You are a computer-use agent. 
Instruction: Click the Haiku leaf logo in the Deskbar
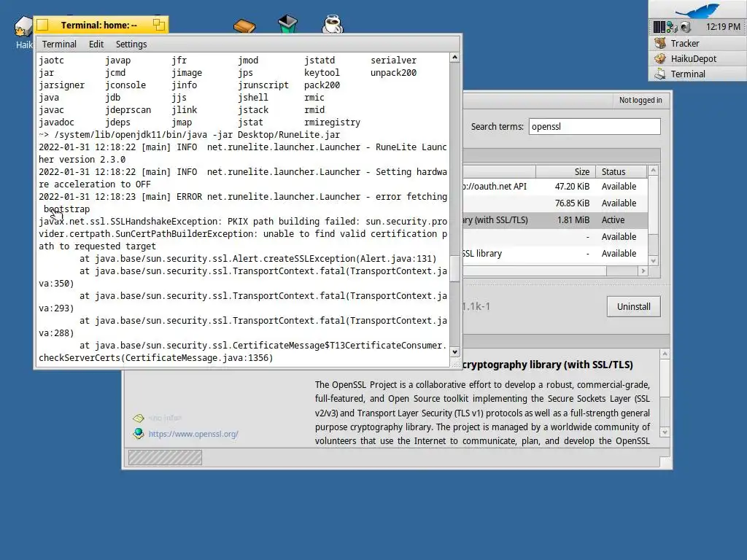pos(697,9)
